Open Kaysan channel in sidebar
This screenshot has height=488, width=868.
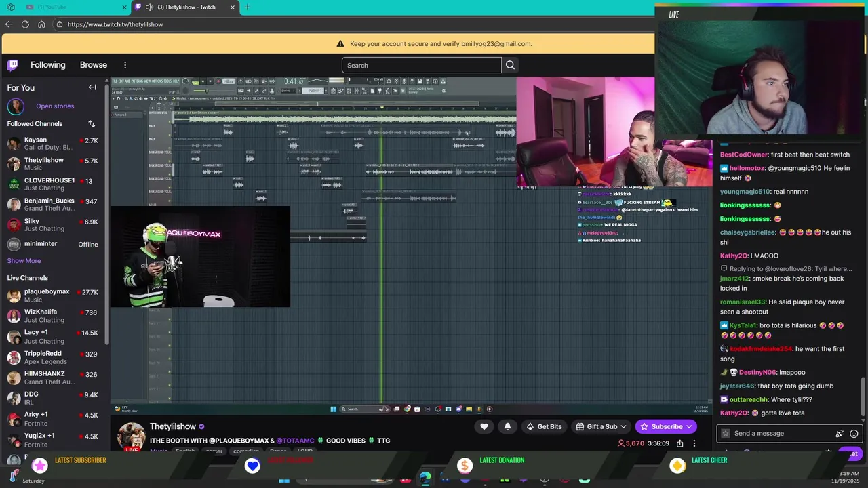(53, 144)
